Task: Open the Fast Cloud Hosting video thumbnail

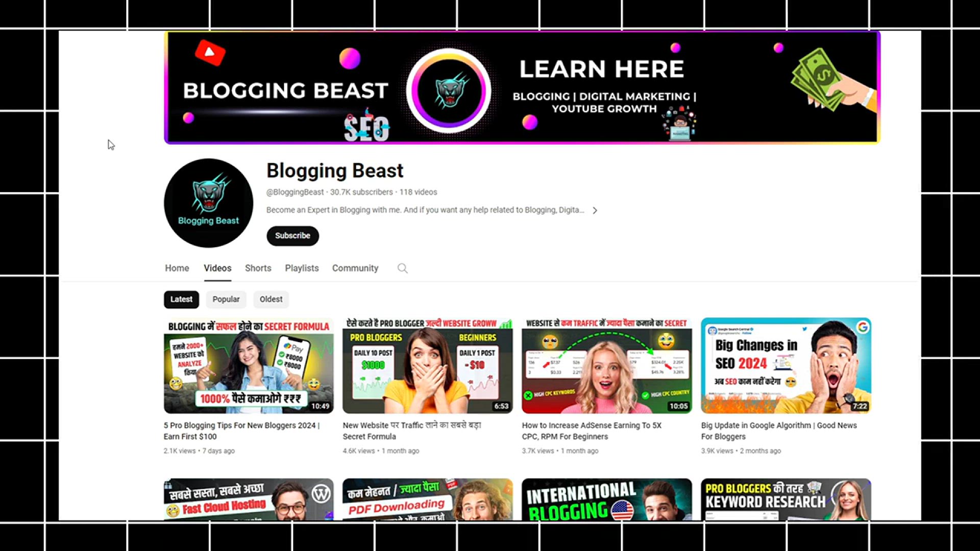Action: (249, 499)
